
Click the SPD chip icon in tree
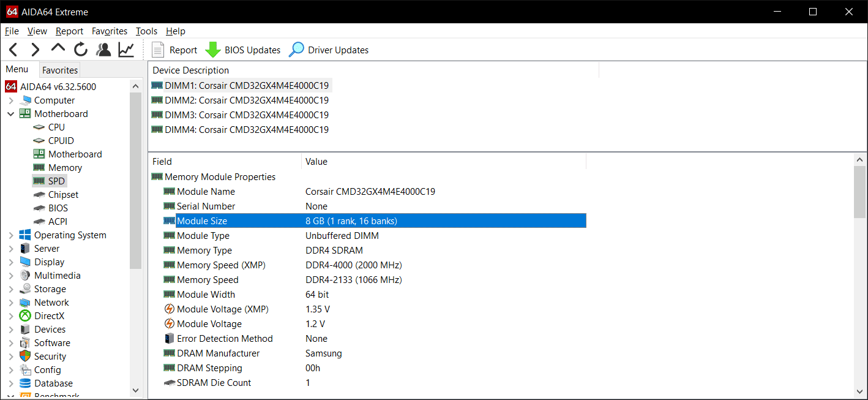pos(39,181)
